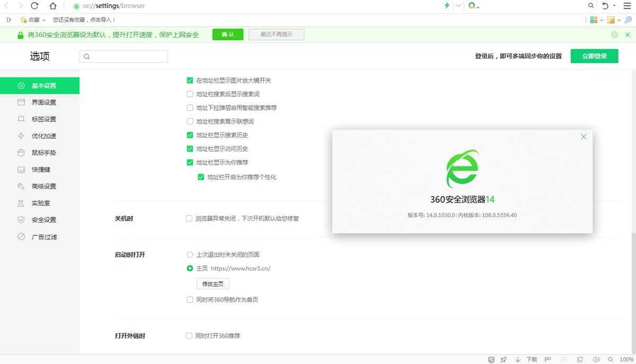
Task: Go to the home page icon
Action: pyautogui.click(x=53, y=6)
